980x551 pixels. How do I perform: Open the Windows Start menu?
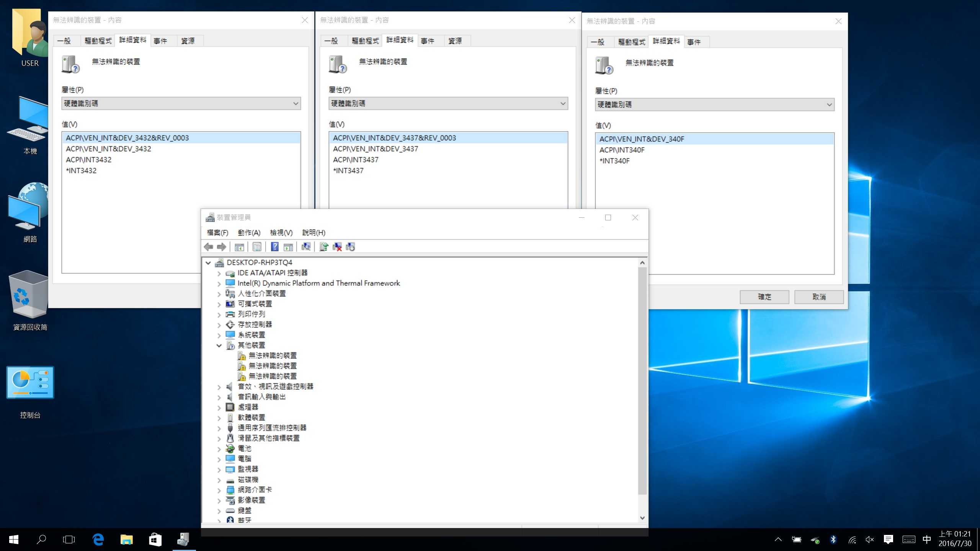14,540
